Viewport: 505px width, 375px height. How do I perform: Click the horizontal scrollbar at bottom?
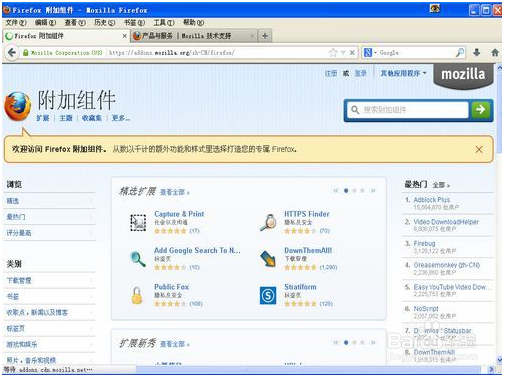[x=308, y=369]
